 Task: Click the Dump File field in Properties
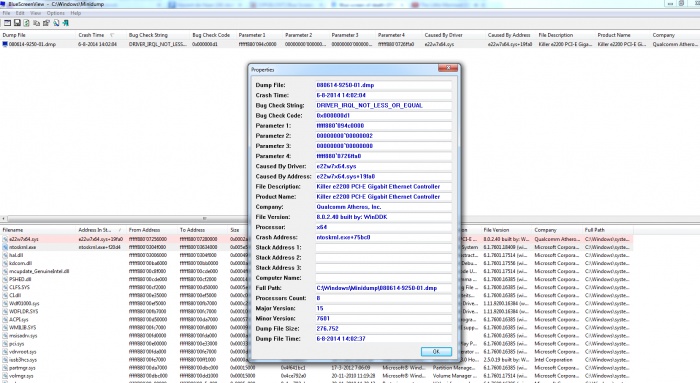pyautogui.click(x=383, y=85)
